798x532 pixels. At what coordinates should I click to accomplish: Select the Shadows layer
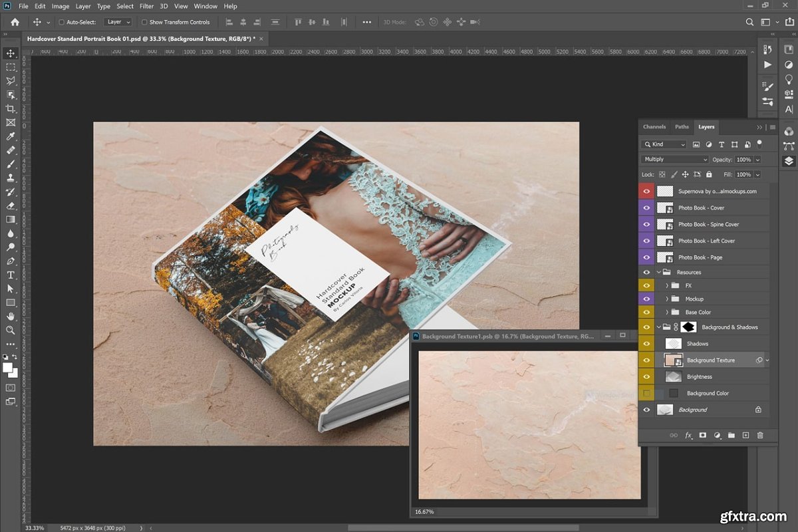point(698,344)
